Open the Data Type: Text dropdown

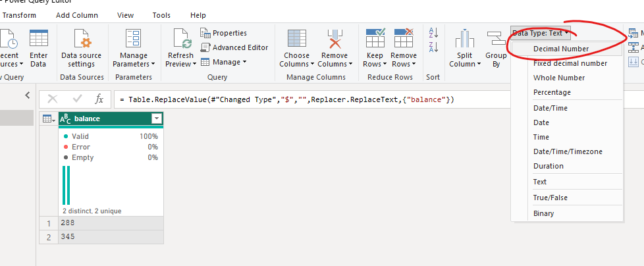[541, 33]
